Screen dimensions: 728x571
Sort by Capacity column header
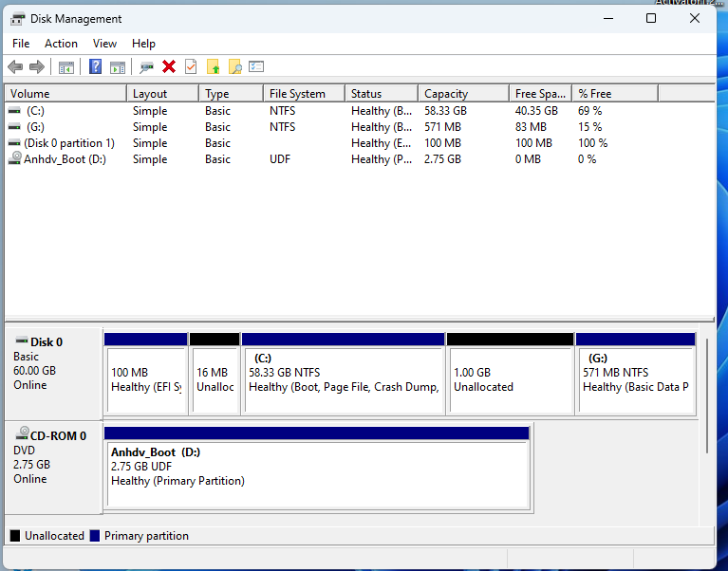tap(463, 94)
